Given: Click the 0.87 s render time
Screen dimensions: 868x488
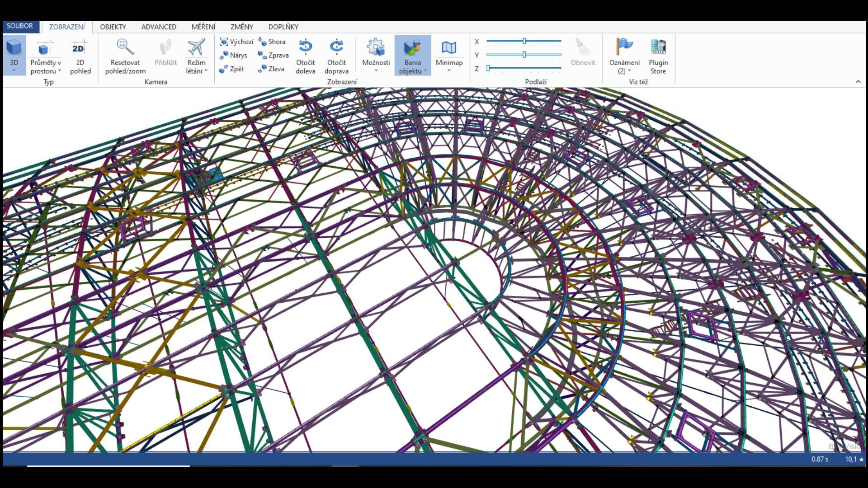Looking at the screenshot, I should tap(820, 459).
